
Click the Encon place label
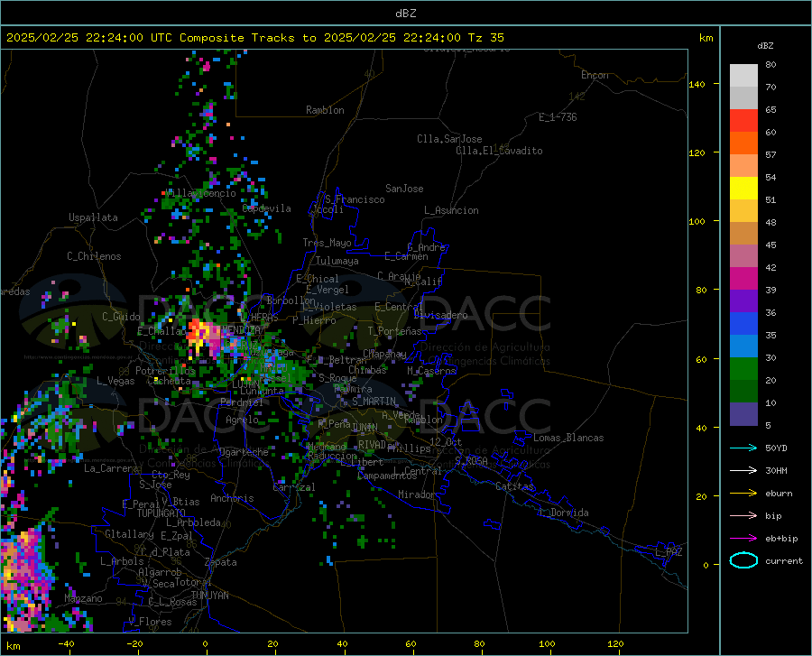pos(595,75)
